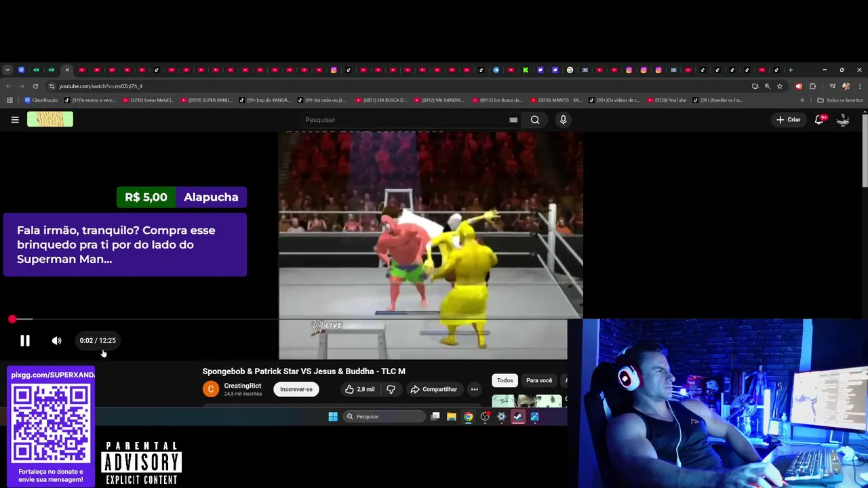Screen dimensions: 868x488
Task: Open Chrome extensions puzzle icon
Action: point(812,86)
